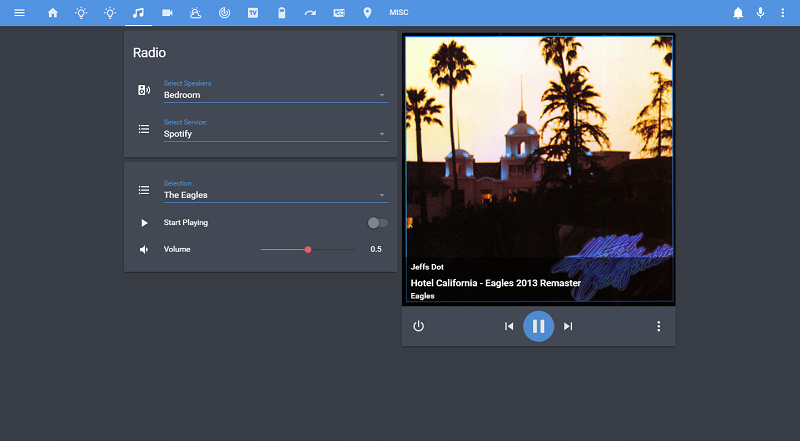Image resolution: width=800 pixels, height=441 pixels.
Task: Open the map location pin tab
Action: click(x=367, y=13)
